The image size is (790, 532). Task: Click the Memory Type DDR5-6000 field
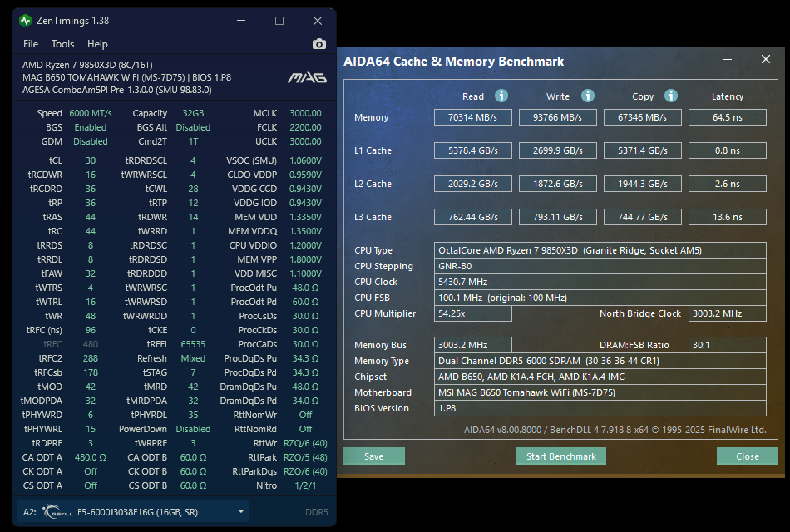point(600,361)
